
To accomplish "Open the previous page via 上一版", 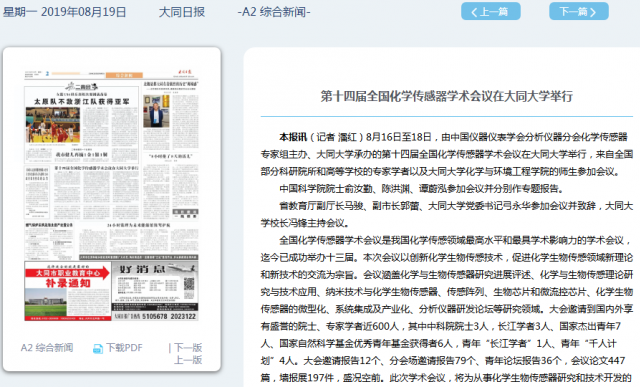I will pos(188,360).
